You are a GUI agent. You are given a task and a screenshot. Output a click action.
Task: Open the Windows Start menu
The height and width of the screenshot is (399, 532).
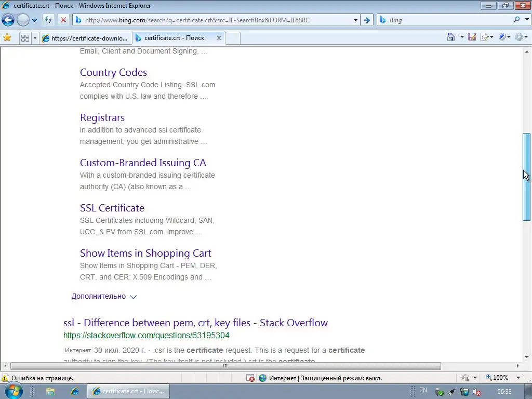click(x=14, y=391)
